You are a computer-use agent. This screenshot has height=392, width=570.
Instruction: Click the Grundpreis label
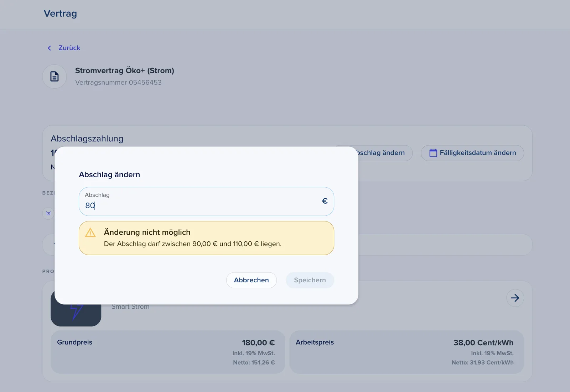tap(74, 342)
